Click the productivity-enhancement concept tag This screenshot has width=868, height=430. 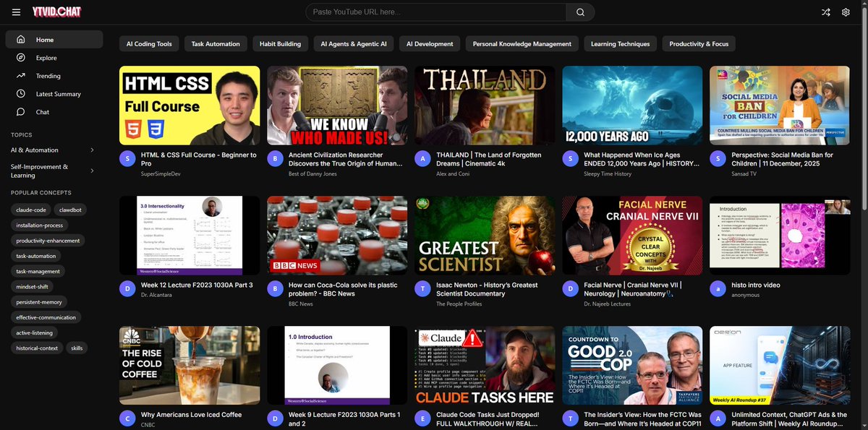(x=48, y=240)
